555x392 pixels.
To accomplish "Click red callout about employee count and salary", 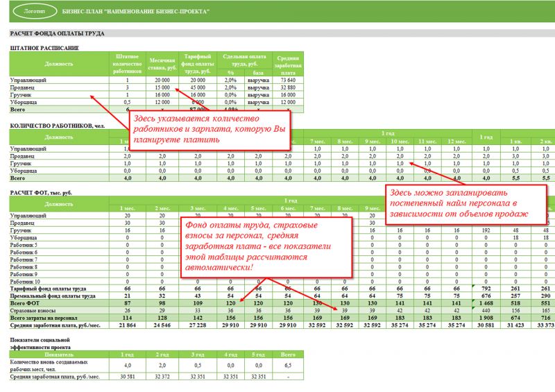I will (210, 130).
